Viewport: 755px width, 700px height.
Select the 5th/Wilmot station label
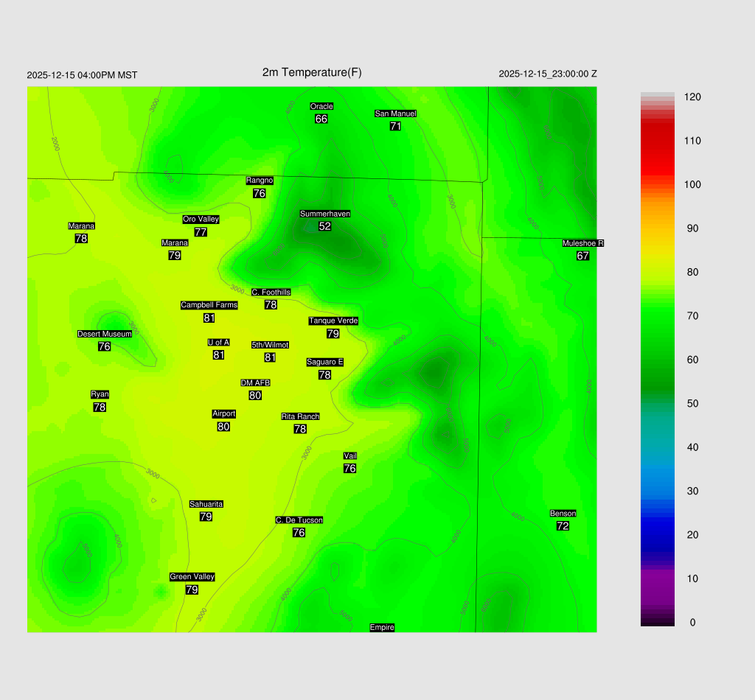(x=270, y=345)
